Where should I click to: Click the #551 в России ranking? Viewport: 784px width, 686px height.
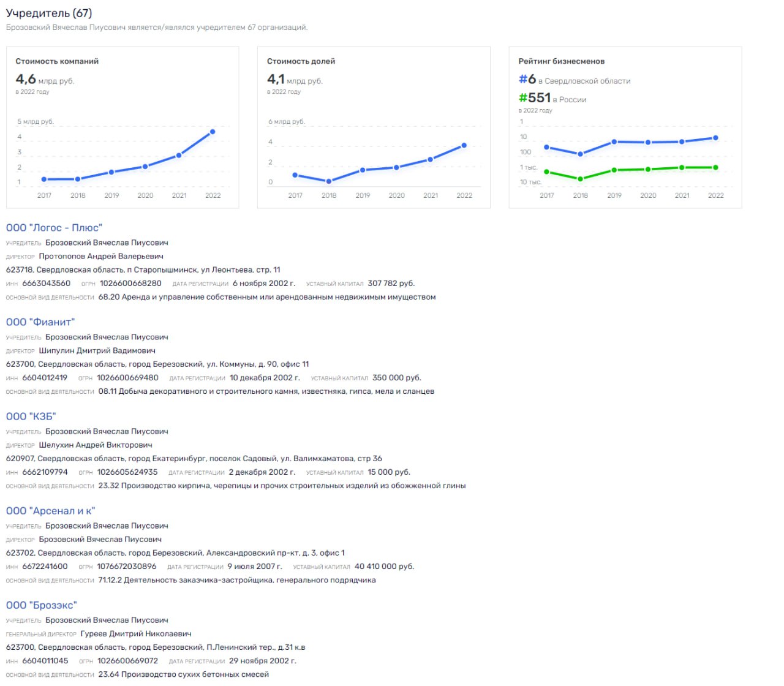pos(552,98)
